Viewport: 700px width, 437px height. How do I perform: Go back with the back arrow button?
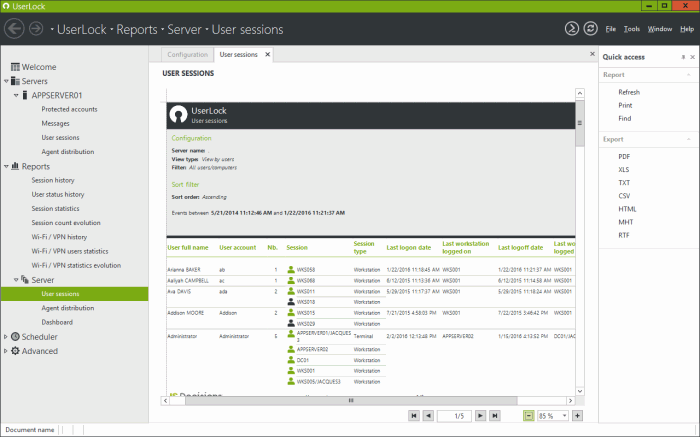14,29
